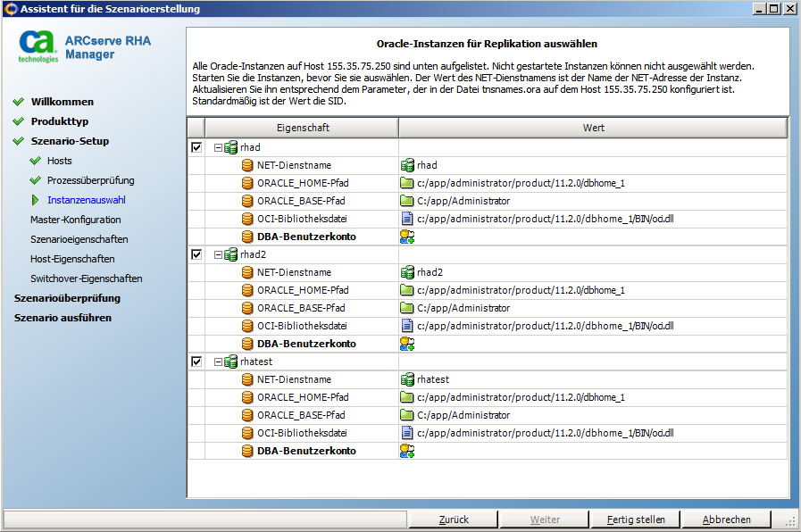Click the folder icon of rhad ORACLE_BASE value
The width and height of the screenshot is (801, 532).
point(407,201)
